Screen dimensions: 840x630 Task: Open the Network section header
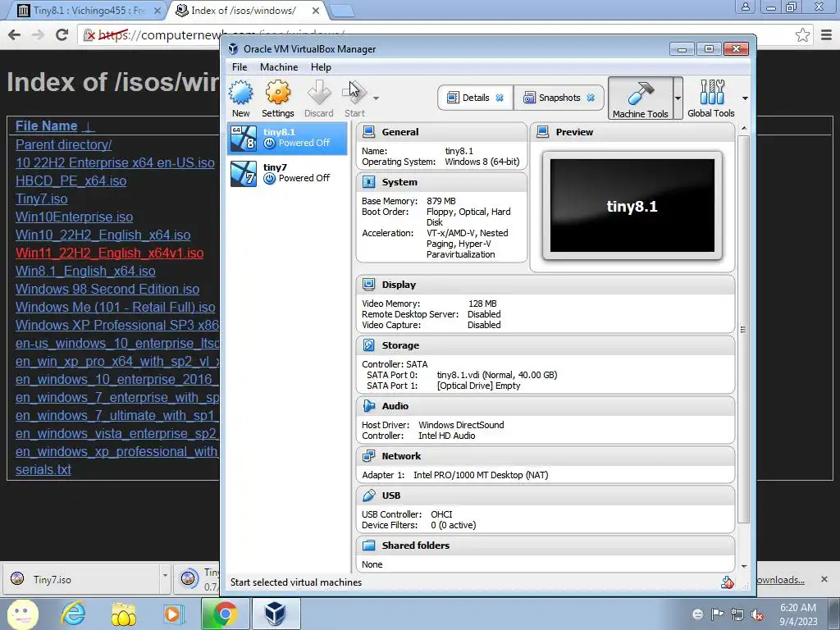[546, 456]
